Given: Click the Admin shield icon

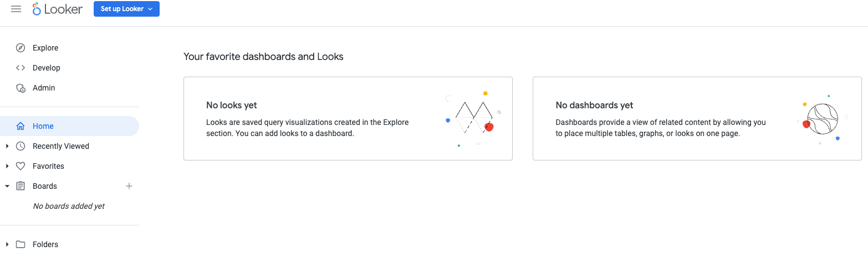Looking at the screenshot, I should pos(21,88).
